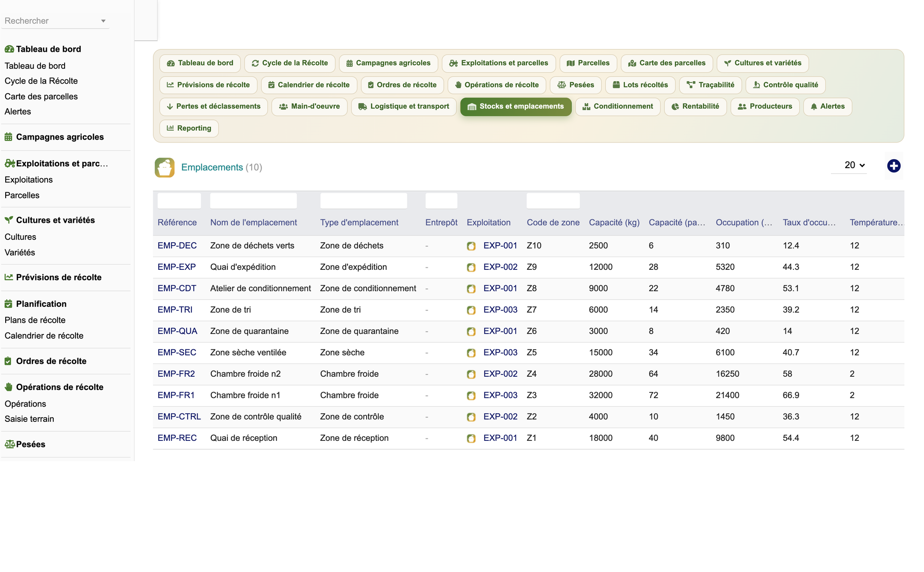Click the sidebar Pesées scale icon
This screenshot has height=572, width=924.
tap(10, 444)
